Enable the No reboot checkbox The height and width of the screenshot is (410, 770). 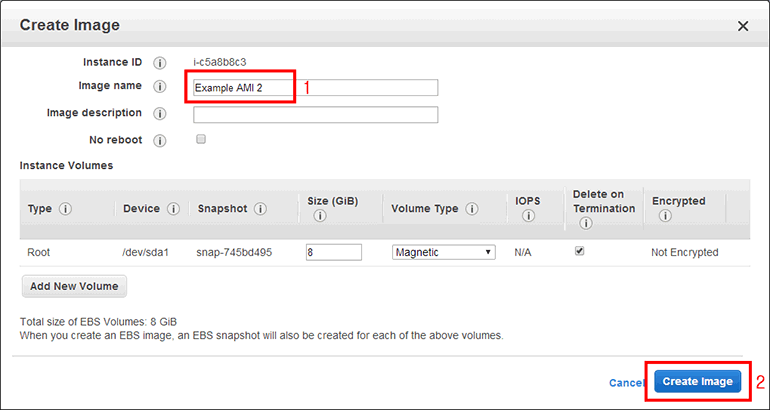click(201, 140)
